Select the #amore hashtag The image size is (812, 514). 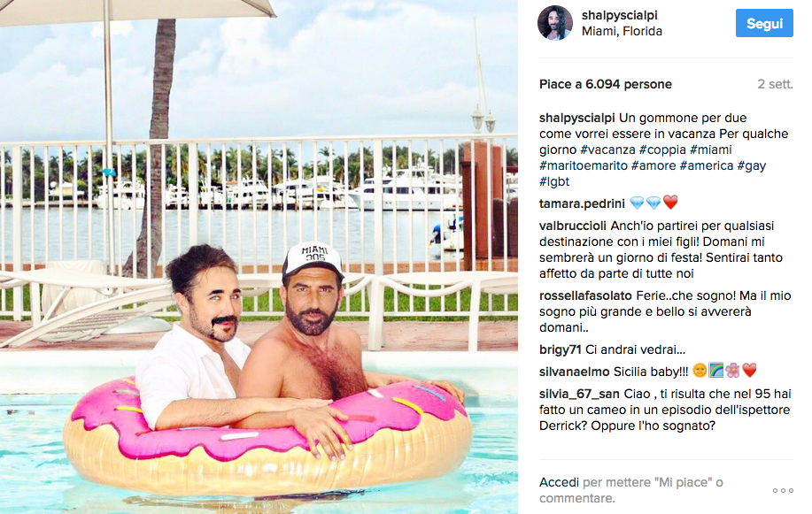[x=653, y=165]
